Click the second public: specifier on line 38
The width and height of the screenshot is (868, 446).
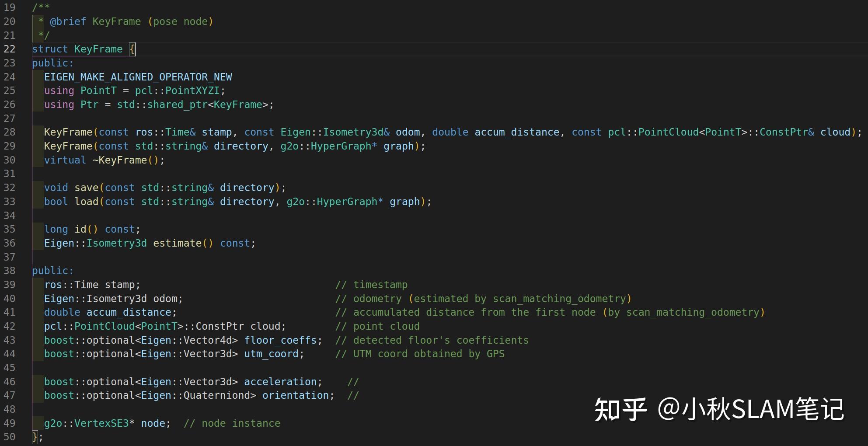52,270
